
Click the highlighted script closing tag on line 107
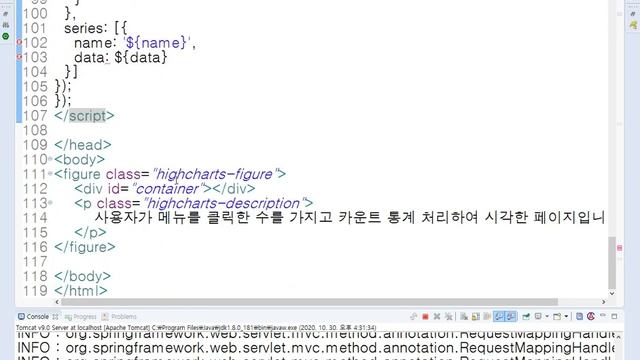point(84,116)
